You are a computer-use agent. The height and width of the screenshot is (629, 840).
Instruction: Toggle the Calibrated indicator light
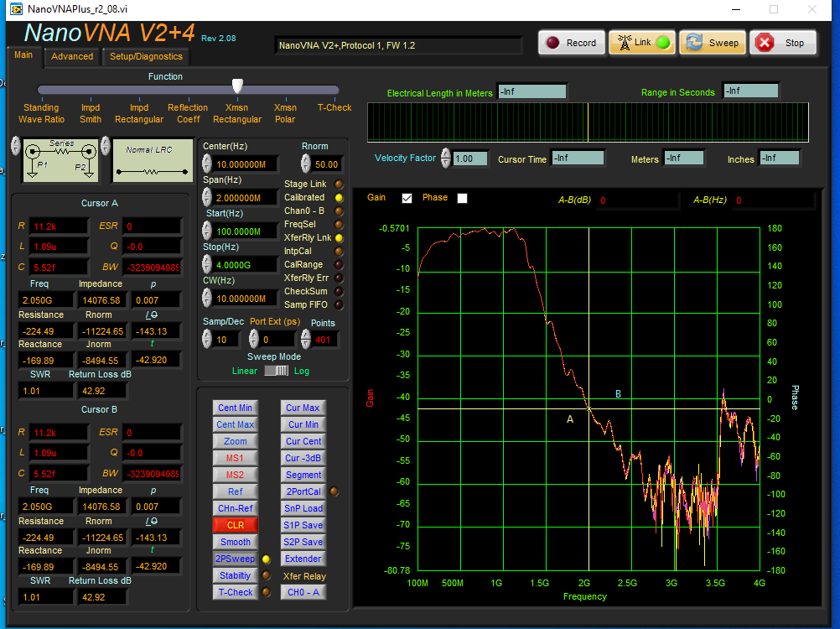tap(339, 197)
